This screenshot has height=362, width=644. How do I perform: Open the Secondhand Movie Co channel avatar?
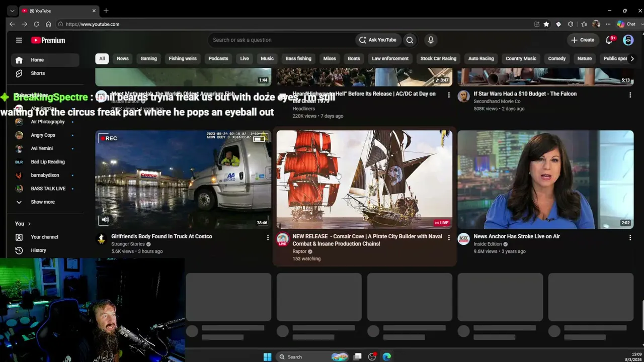point(463,97)
